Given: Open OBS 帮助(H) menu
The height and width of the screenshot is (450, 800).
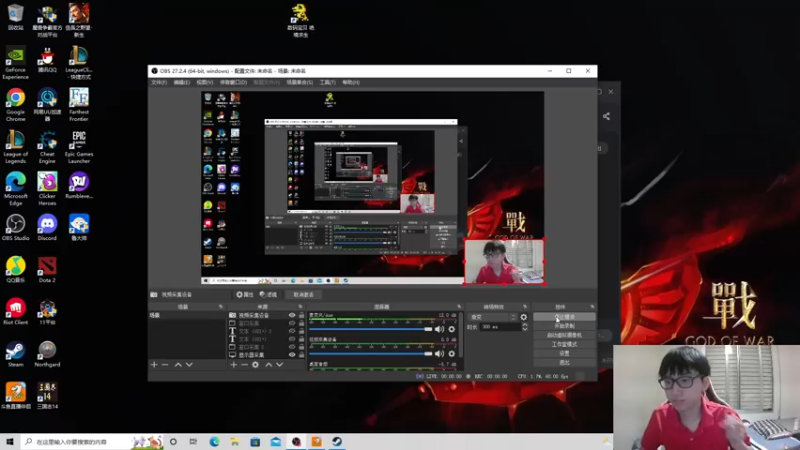Looking at the screenshot, I should click(x=351, y=82).
